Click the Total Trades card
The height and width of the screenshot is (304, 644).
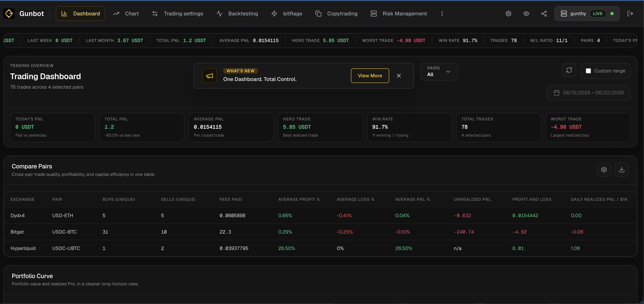tap(499, 127)
